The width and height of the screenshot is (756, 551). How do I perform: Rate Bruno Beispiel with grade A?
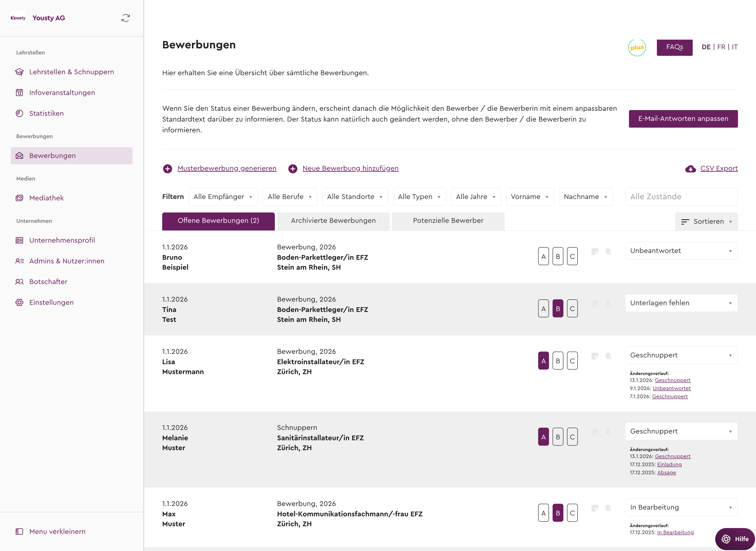(x=543, y=256)
